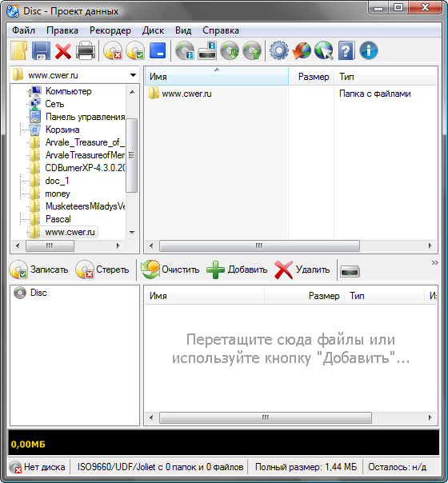Save the project with floppy disk icon
The image size is (448, 483).
pos(42,50)
